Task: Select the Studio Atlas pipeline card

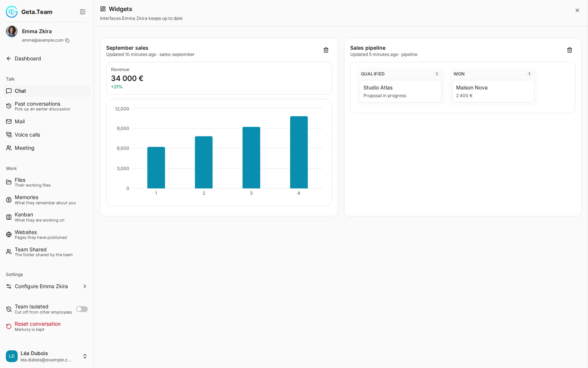Action: click(x=401, y=91)
